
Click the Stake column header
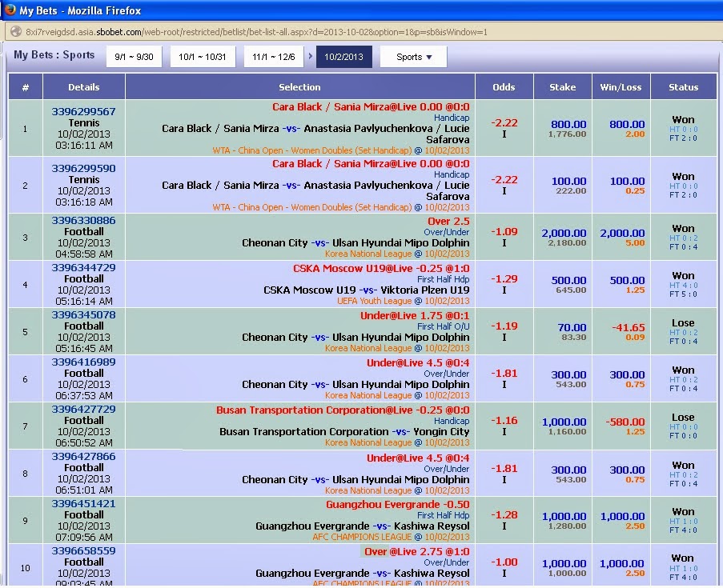coord(563,87)
